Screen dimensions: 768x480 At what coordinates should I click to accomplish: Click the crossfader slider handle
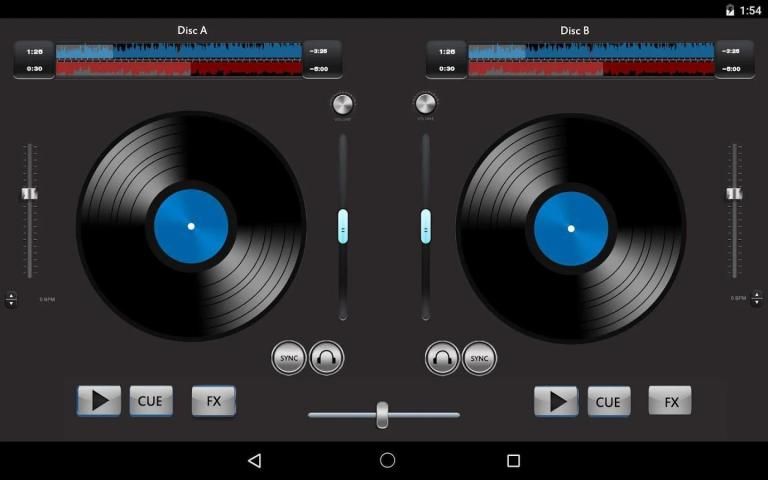(x=382, y=414)
